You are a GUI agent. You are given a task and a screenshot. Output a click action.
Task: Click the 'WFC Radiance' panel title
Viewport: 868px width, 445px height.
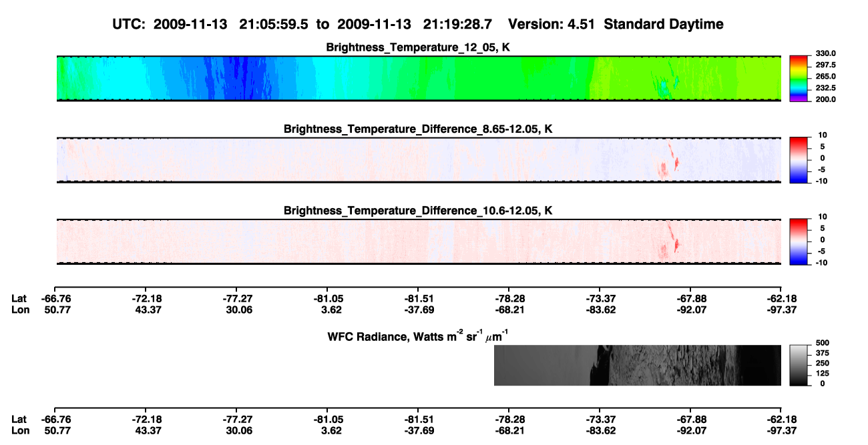(418, 335)
